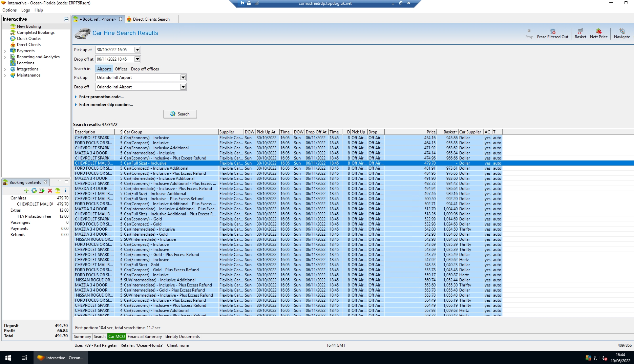
Task: Click the Locations globe icon
Action: tap(13, 63)
